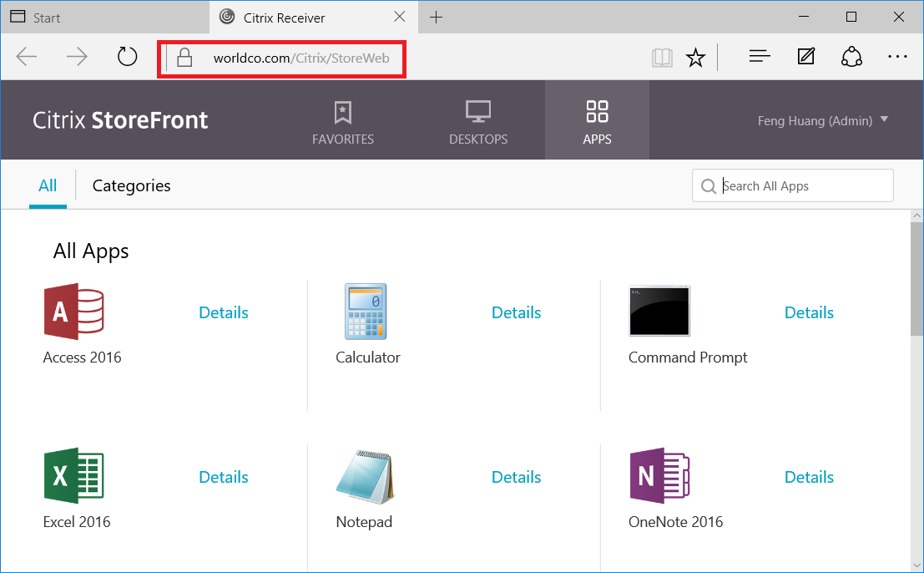Open Details for OneNote 2016
The image size is (924, 573).
pyautogui.click(x=809, y=477)
